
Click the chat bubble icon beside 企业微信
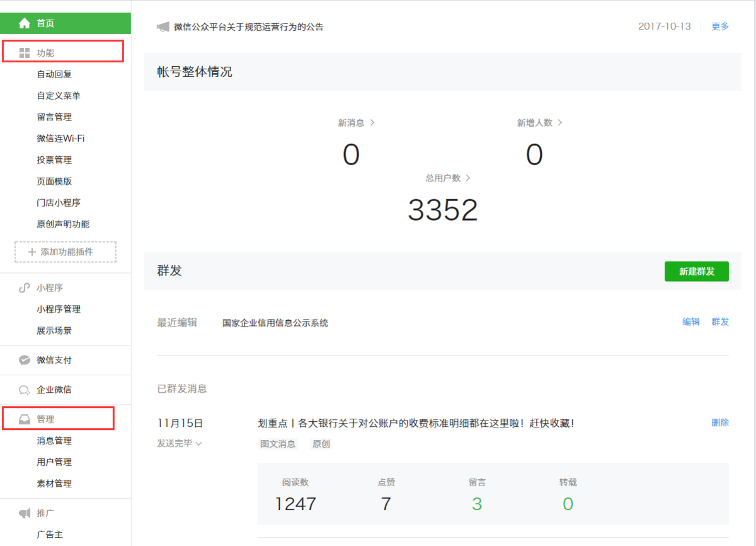click(x=25, y=390)
